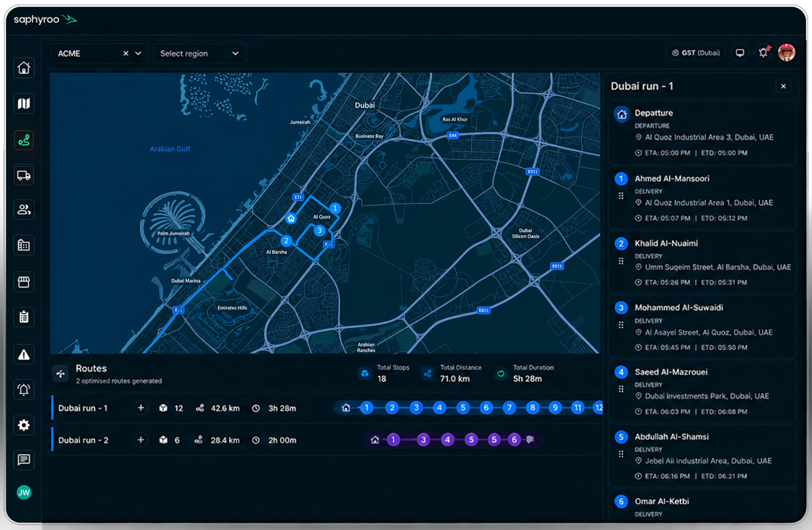The height and width of the screenshot is (530, 812).
Task: Add a stop to Dubai run - 2
Action: point(141,440)
